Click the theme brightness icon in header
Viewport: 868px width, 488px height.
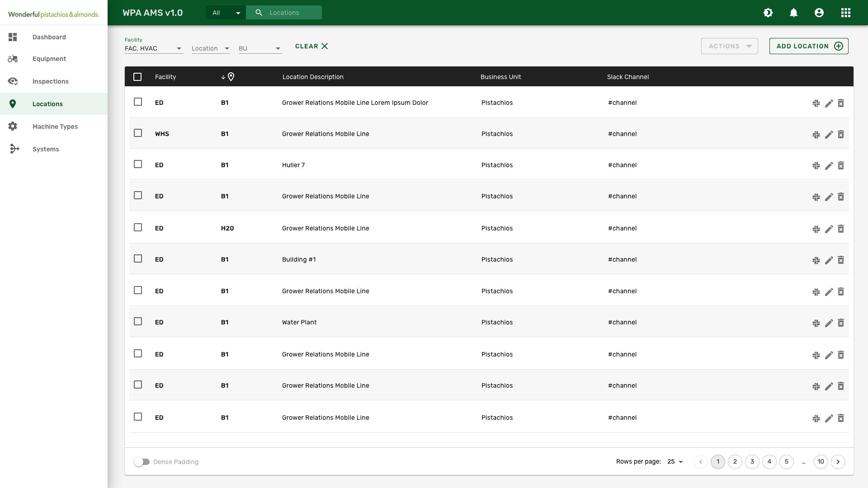coord(768,13)
